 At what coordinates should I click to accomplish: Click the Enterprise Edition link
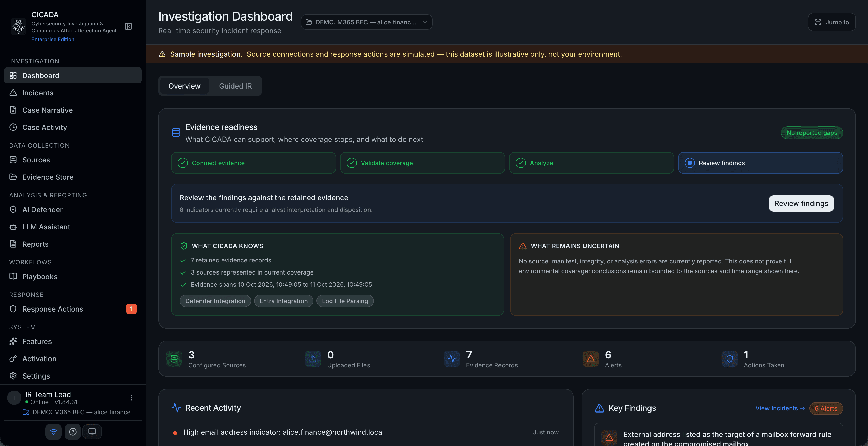coord(53,39)
